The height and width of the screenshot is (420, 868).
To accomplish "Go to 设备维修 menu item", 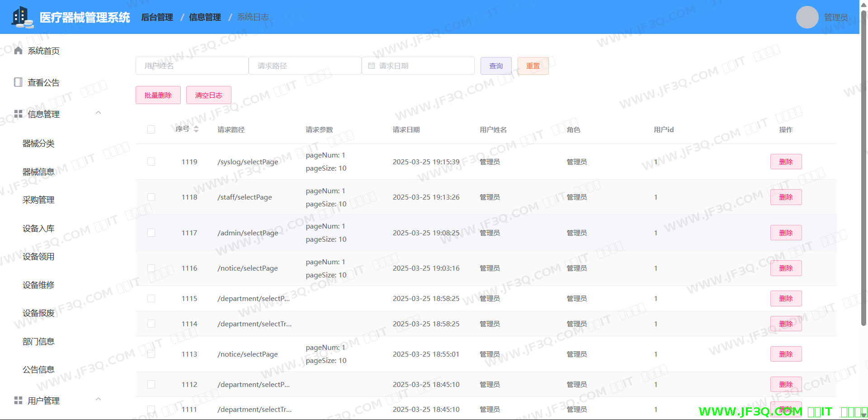I will point(38,285).
